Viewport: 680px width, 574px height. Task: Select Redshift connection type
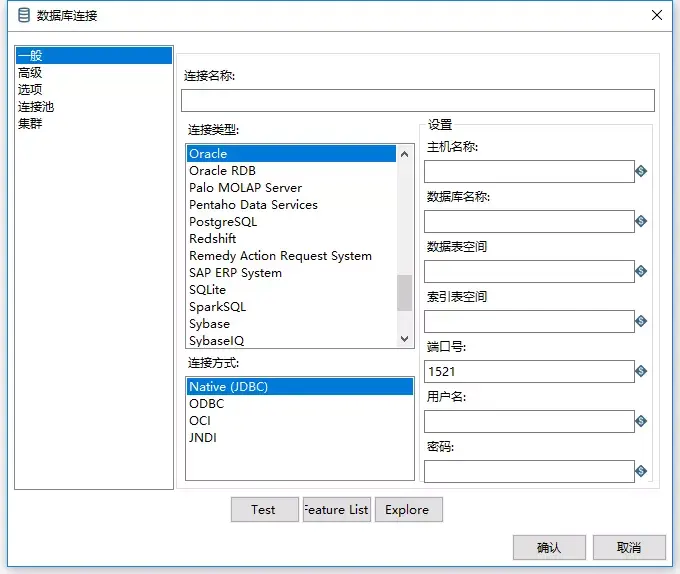291,238
